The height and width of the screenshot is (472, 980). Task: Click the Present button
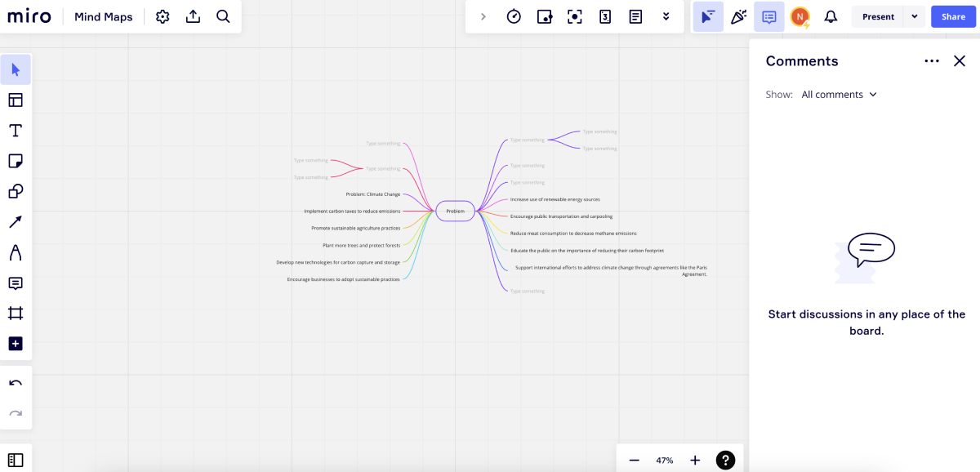[878, 16]
